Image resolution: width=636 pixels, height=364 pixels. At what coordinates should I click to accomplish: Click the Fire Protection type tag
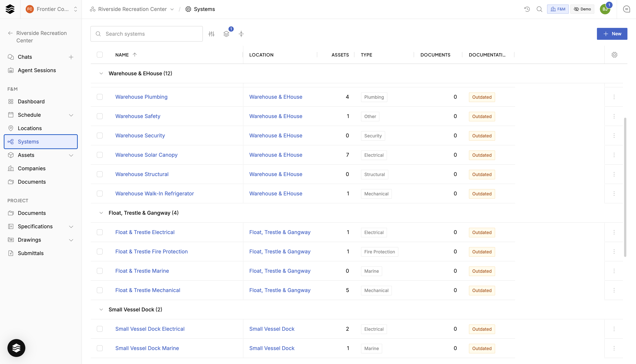pyautogui.click(x=380, y=252)
